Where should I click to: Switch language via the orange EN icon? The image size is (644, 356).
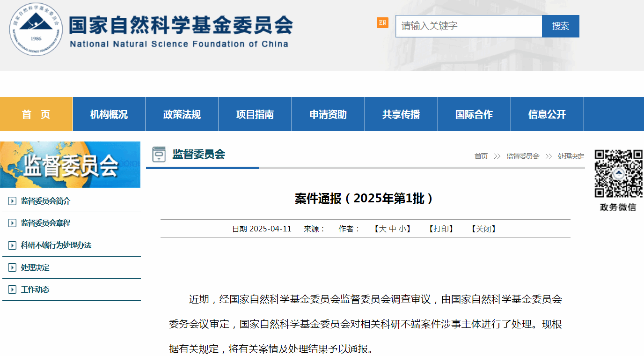point(382,22)
